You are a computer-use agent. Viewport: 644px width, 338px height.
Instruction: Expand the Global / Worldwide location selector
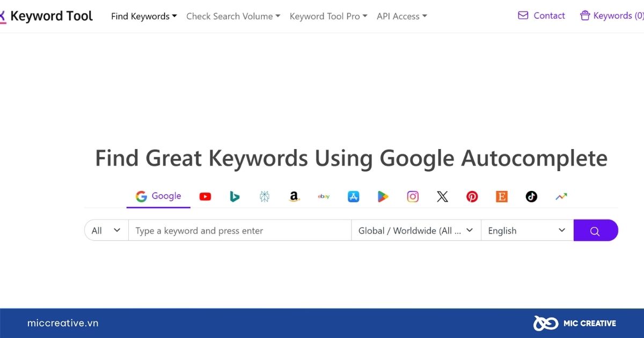click(416, 230)
